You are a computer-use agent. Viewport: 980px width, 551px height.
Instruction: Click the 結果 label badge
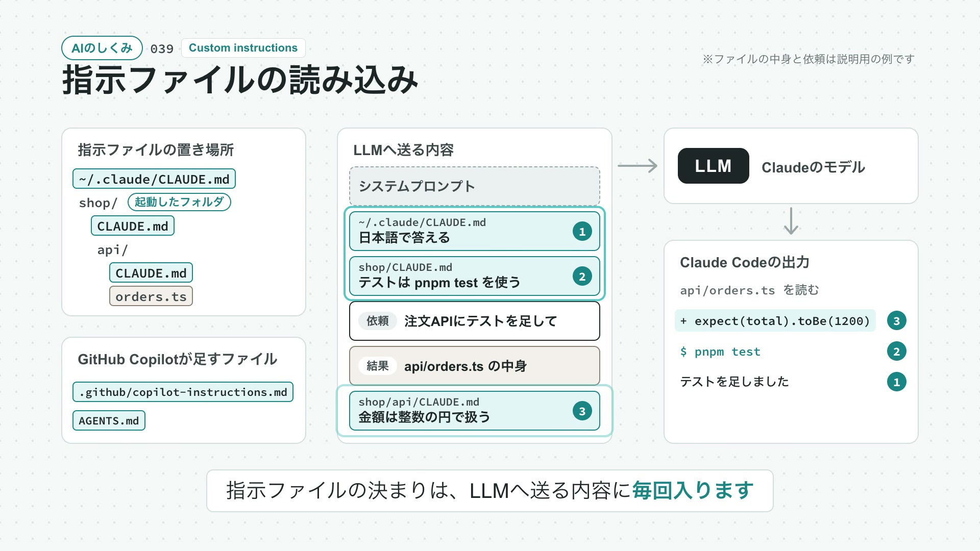378,366
